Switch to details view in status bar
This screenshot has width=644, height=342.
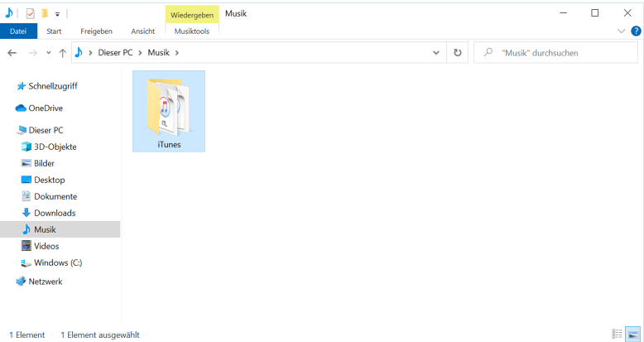pyautogui.click(x=617, y=334)
